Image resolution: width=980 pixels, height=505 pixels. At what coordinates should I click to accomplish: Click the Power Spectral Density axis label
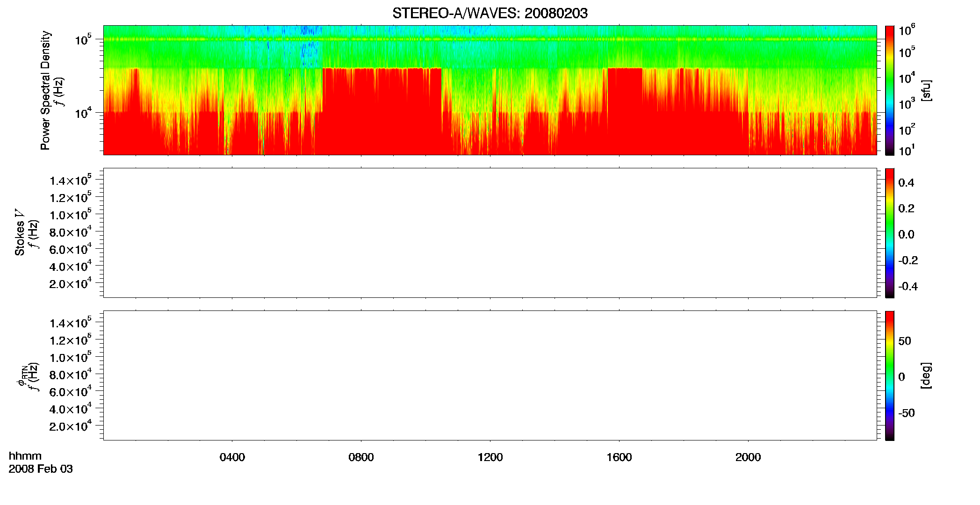coord(45,90)
